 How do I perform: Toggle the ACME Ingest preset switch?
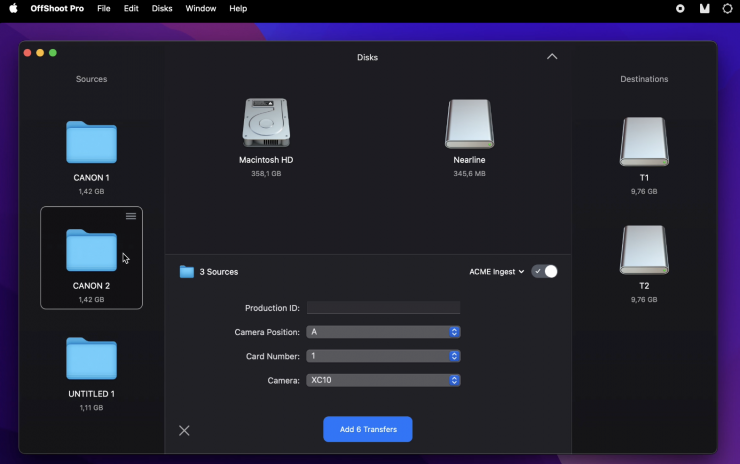tap(545, 271)
